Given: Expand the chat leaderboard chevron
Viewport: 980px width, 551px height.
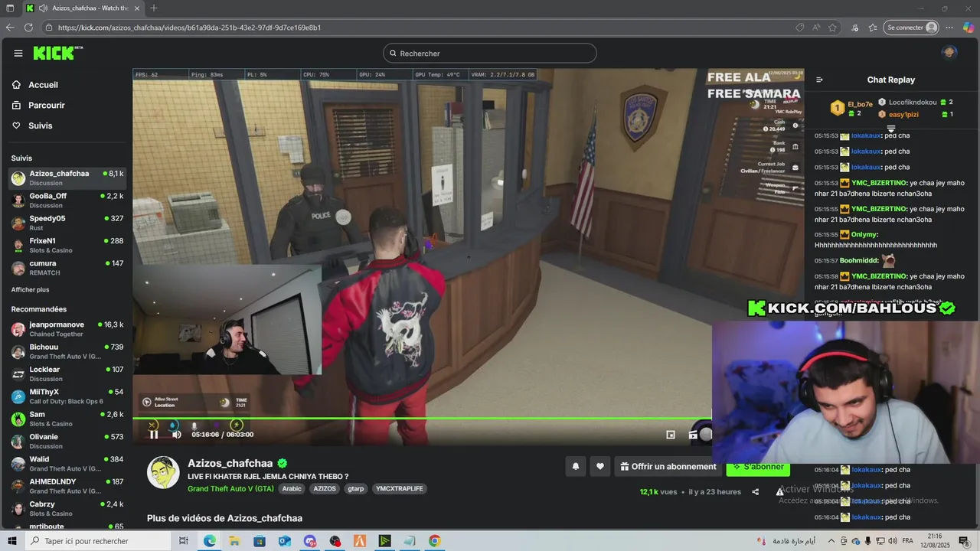Looking at the screenshot, I should pos(891,129).
